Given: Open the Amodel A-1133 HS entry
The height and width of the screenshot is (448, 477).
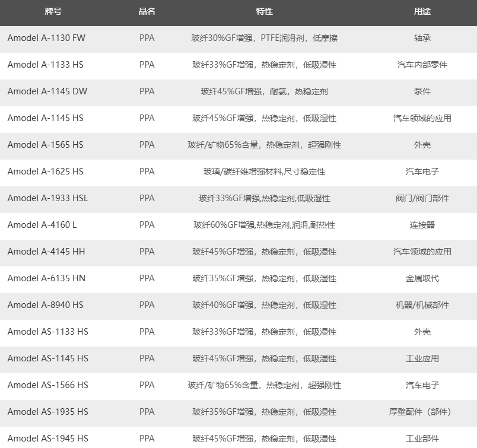Looking at the screenshot, I should tap(45, 65).
